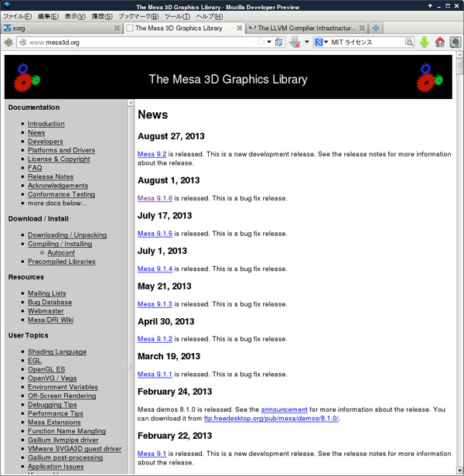Open the ツール(T) menu
This screenshot has height=476, width=464.
pyautogui.click(x=177, y=16)
